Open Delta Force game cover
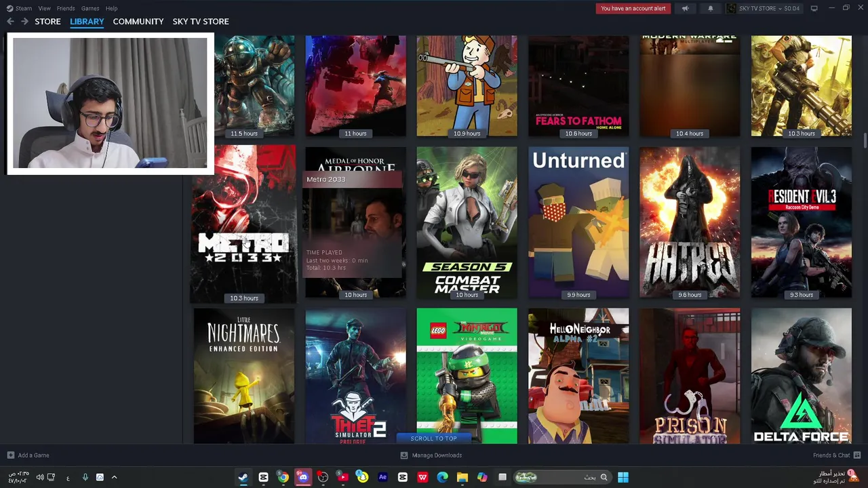This screenshot has width=868, height=488. pos(802,376)
